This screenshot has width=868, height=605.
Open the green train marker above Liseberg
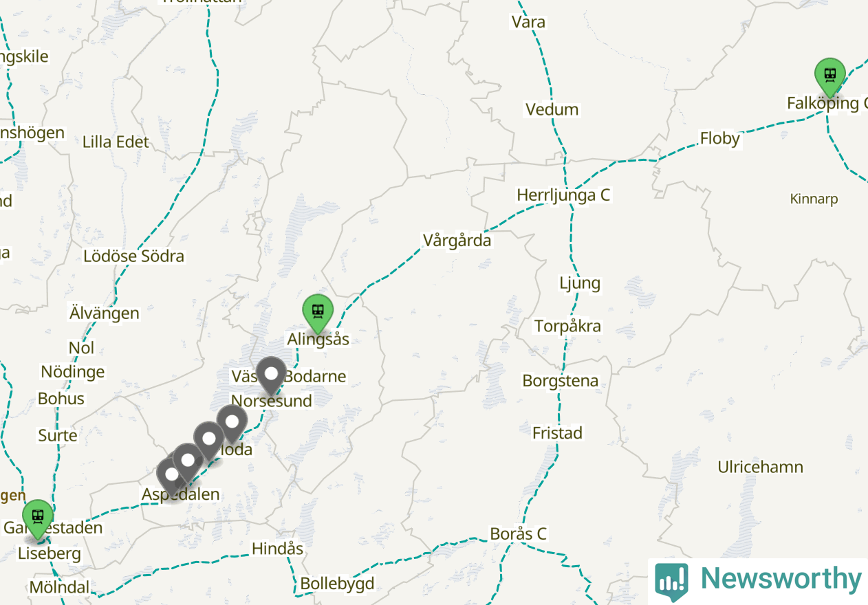coord(37,517)
